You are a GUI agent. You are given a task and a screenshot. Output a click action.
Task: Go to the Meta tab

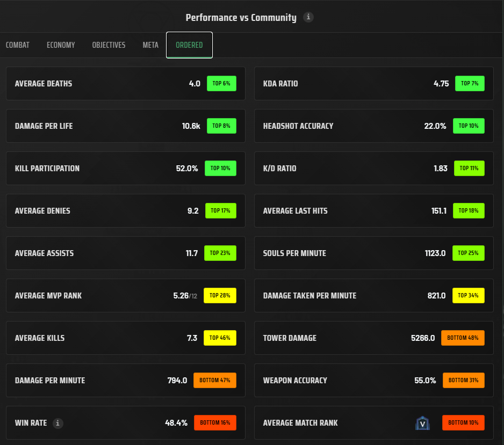150,45
